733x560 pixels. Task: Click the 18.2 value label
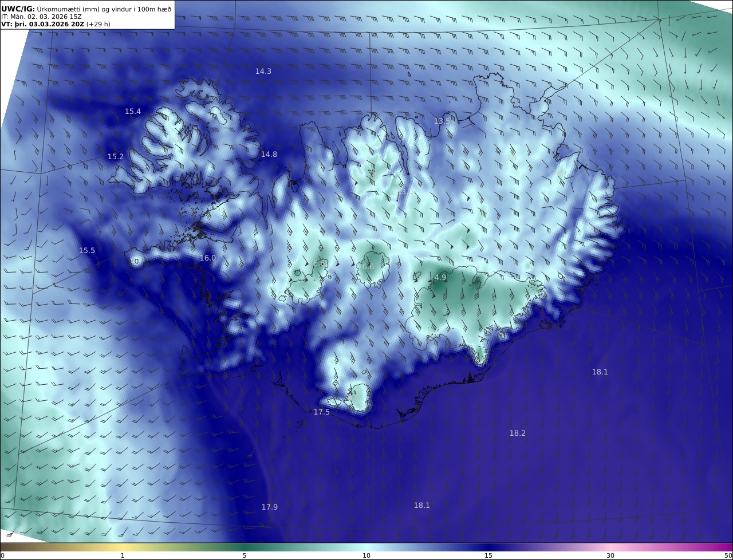(518, 433)
